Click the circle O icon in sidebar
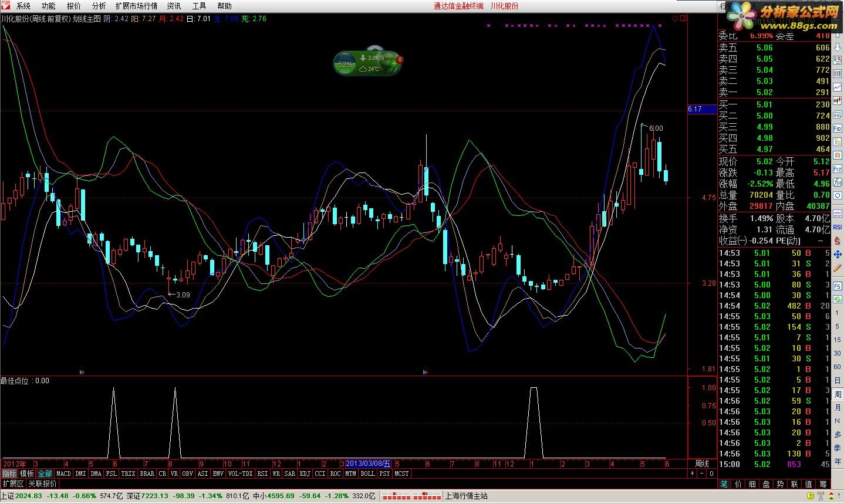 (838, 194)
